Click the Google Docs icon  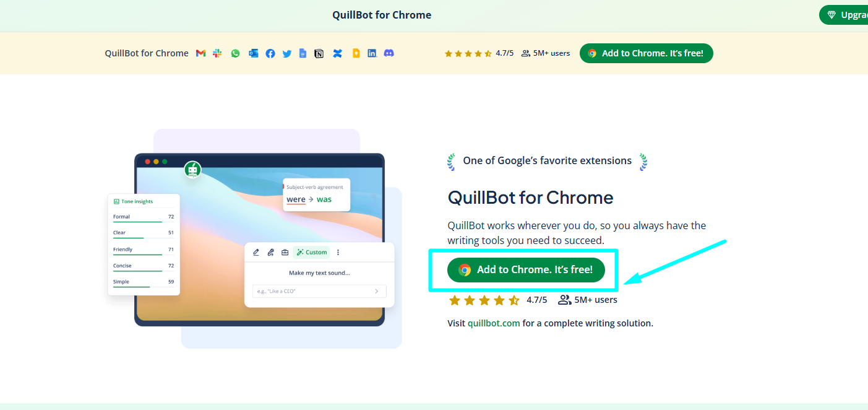[x=303, y=53]
